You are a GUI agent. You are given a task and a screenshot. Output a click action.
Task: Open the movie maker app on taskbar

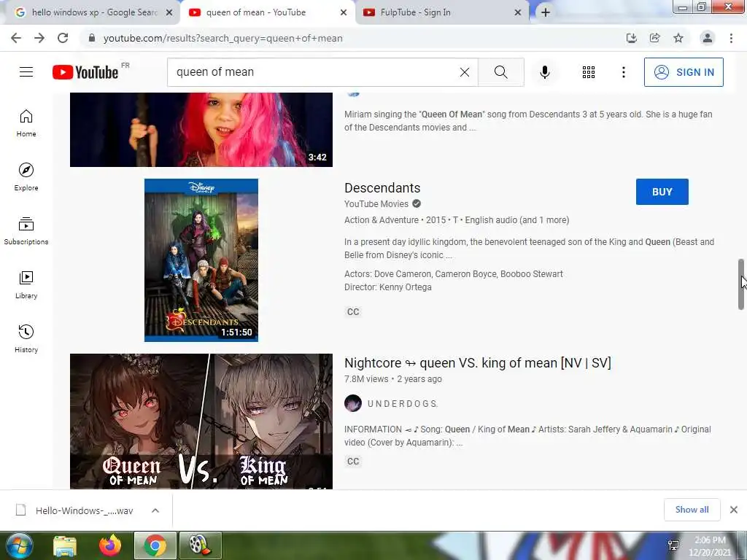coord(200,545)
